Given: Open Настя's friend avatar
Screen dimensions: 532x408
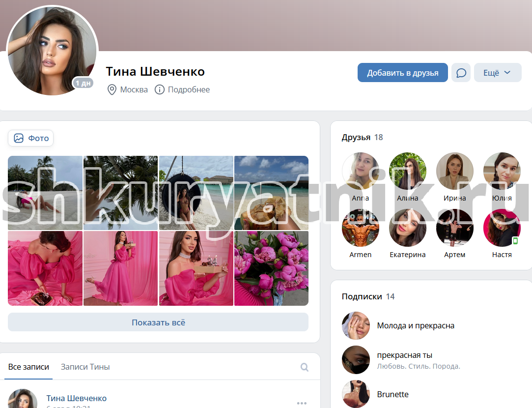Looking at the screenshot, I should point(502,228).
